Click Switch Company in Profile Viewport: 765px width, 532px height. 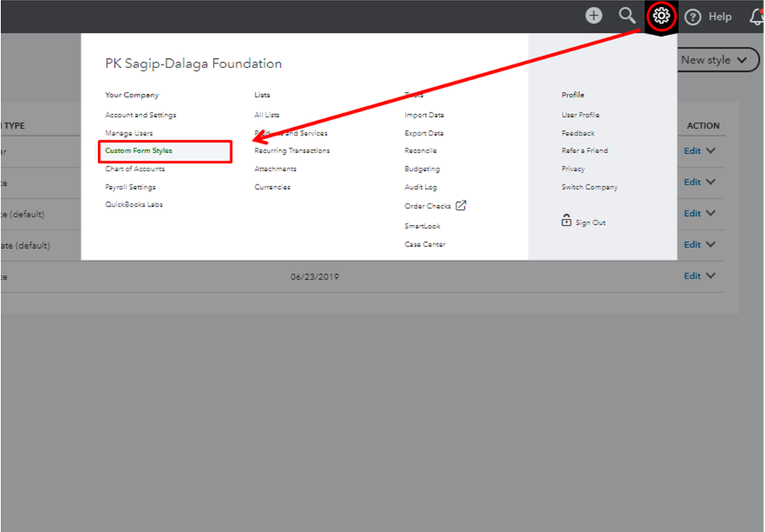pos(590,187)
